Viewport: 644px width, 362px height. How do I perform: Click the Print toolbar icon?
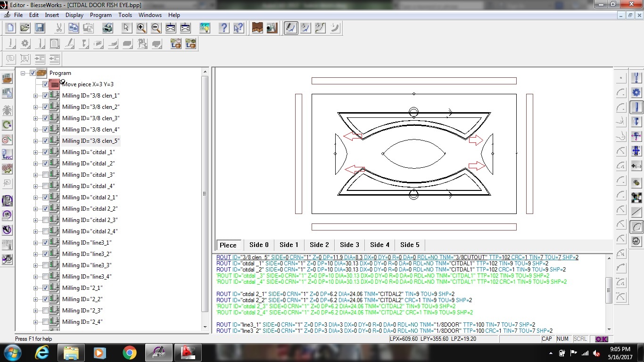click(107, 28)
